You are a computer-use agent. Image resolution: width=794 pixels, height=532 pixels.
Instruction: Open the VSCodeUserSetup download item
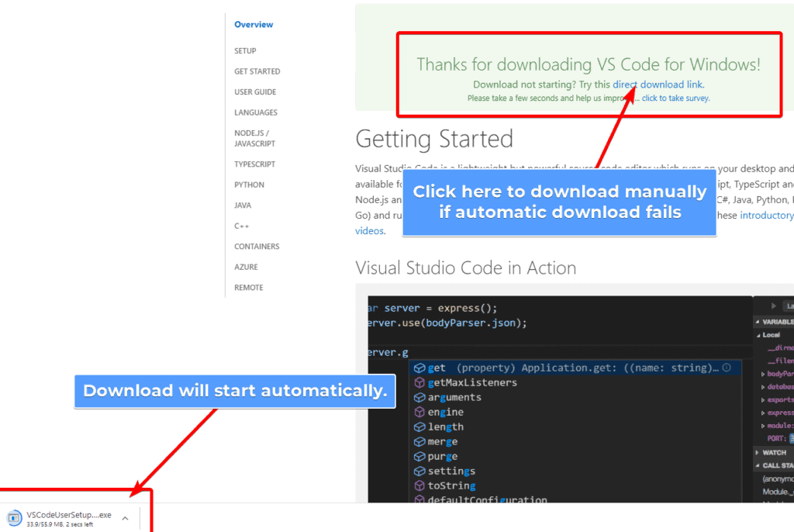(x=69, y=518)
